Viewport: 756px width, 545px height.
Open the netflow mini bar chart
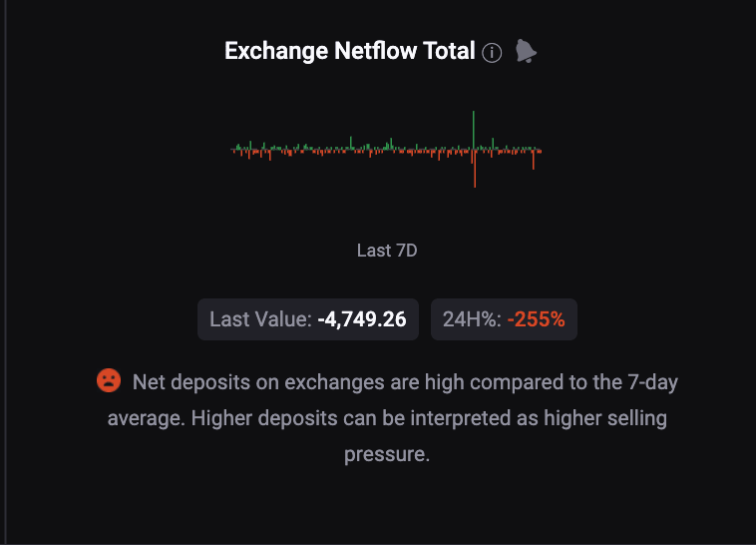coord(387,150)
